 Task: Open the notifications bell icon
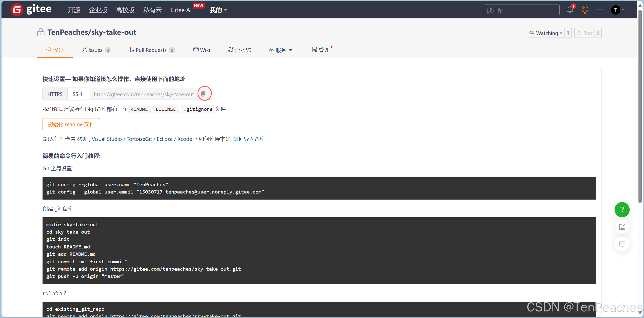pyautogui.click(x=570, y=10)
